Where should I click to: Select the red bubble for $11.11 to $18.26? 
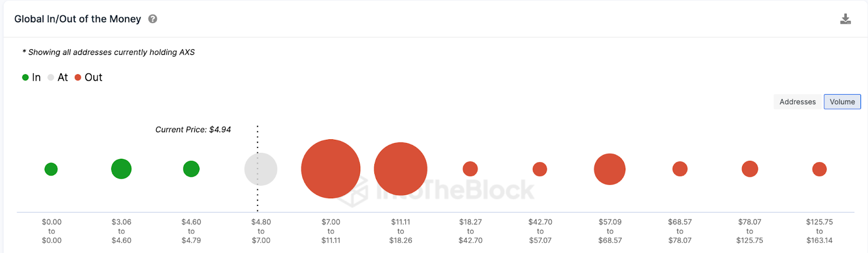(x=400, y=169)
